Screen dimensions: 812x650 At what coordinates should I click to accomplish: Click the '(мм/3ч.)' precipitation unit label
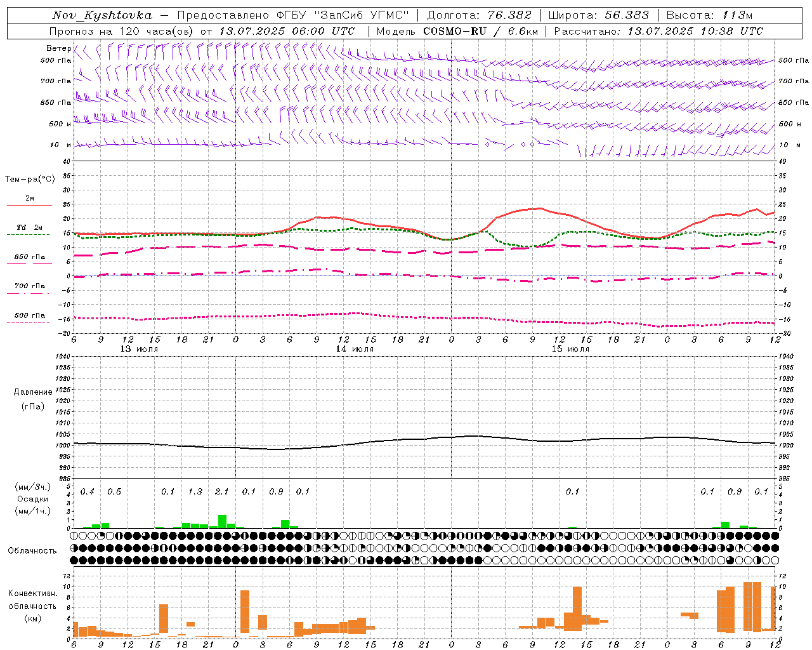tap(32, 487)
